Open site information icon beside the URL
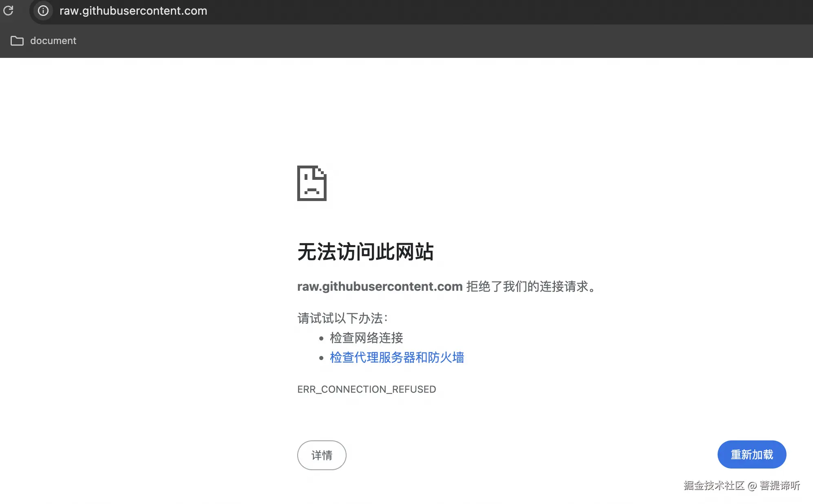 43,11
